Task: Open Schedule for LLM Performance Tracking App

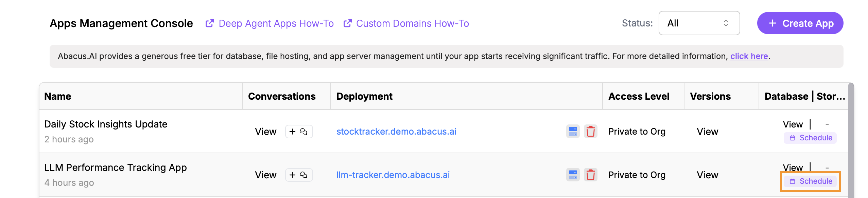Action: tap(810, 181)
